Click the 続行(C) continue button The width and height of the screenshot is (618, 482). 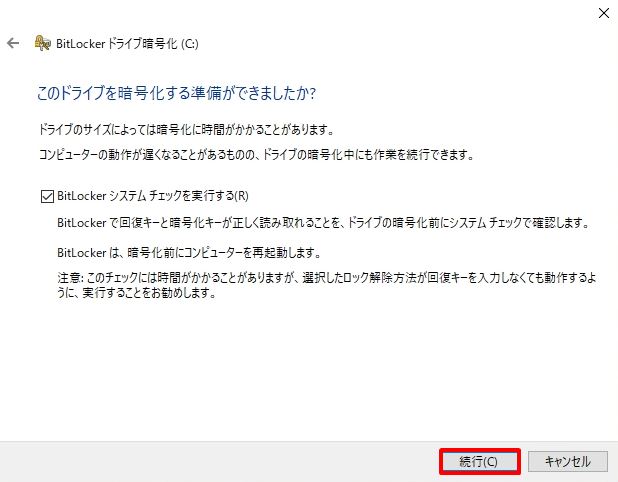coord(479,461)
